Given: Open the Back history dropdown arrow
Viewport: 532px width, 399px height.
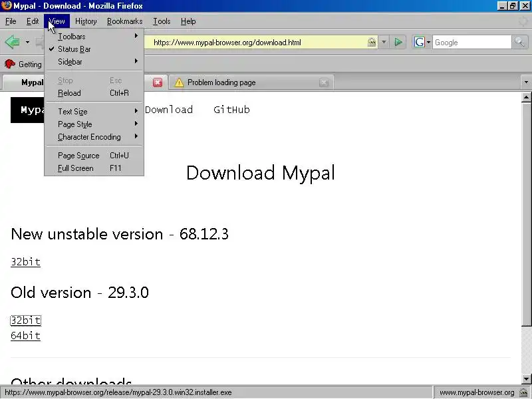Looking at the screenshot, I should pos(27,43).
